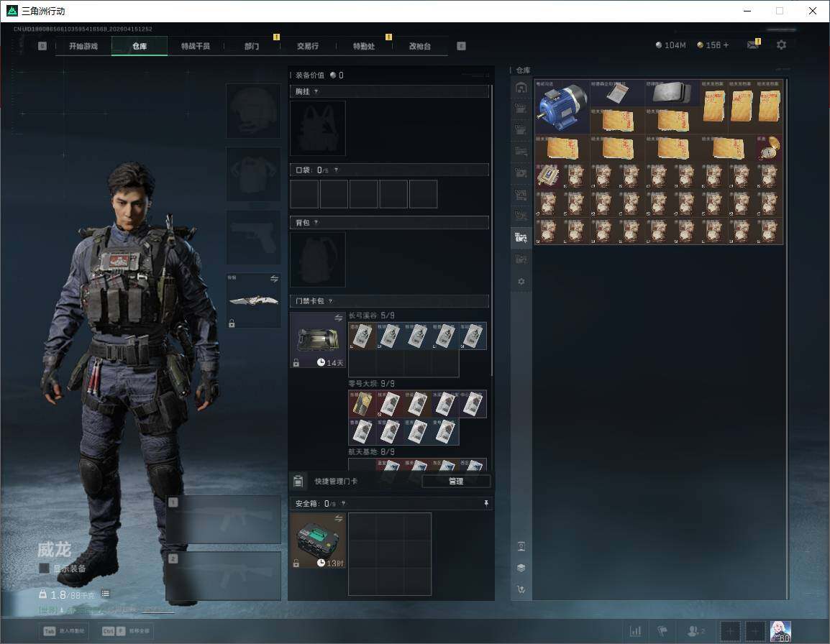Switch to the 特战干员 tab
Screen dimensions: 830x644
(196, 46)
